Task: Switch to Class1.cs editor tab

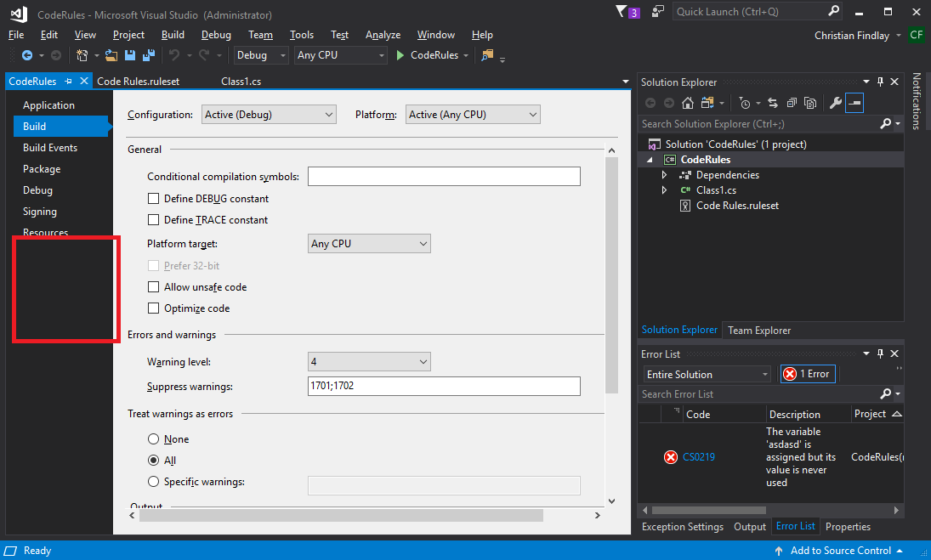Action: (x=241, y=82)
